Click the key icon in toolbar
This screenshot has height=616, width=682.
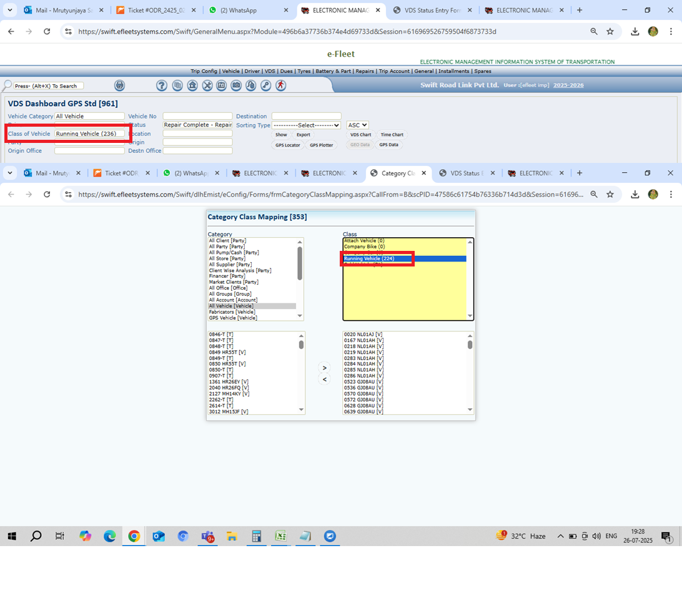(x=266, y=86)
